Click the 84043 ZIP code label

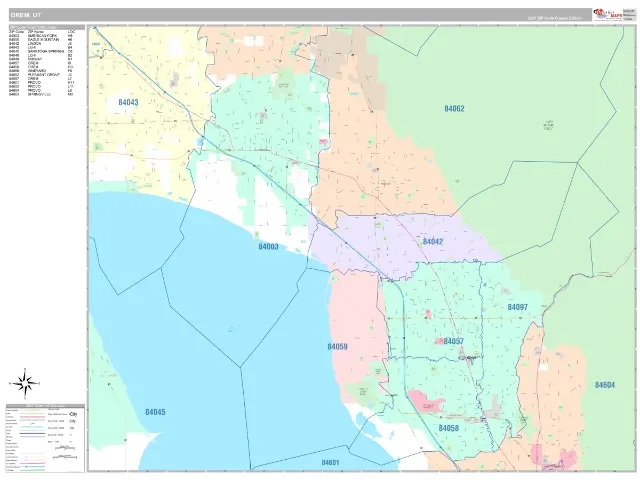click(x=128, y=102)
